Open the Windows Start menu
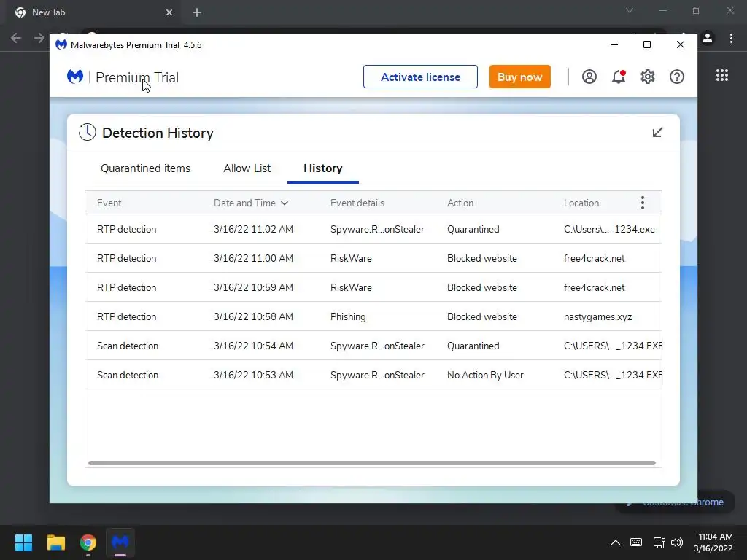Image resolution: width=747 pixels, height=560 pixels. pyautogui.click(x=23, y=542)
